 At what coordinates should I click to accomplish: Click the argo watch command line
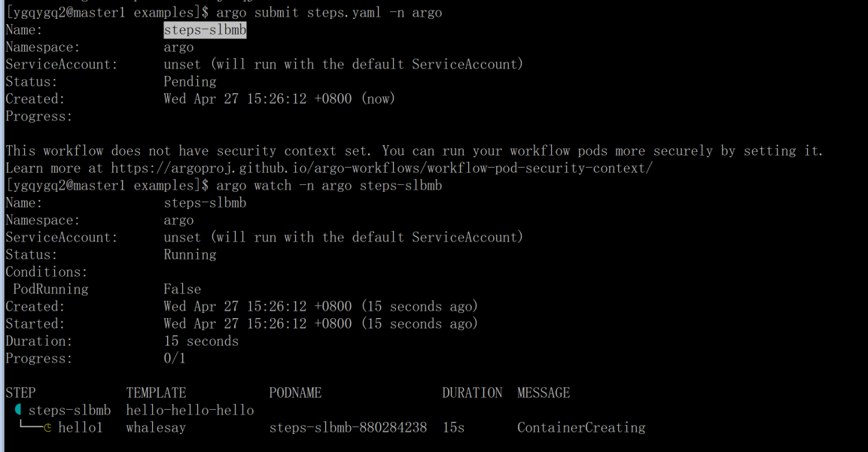pyautogui.click(x=329, y=186)
